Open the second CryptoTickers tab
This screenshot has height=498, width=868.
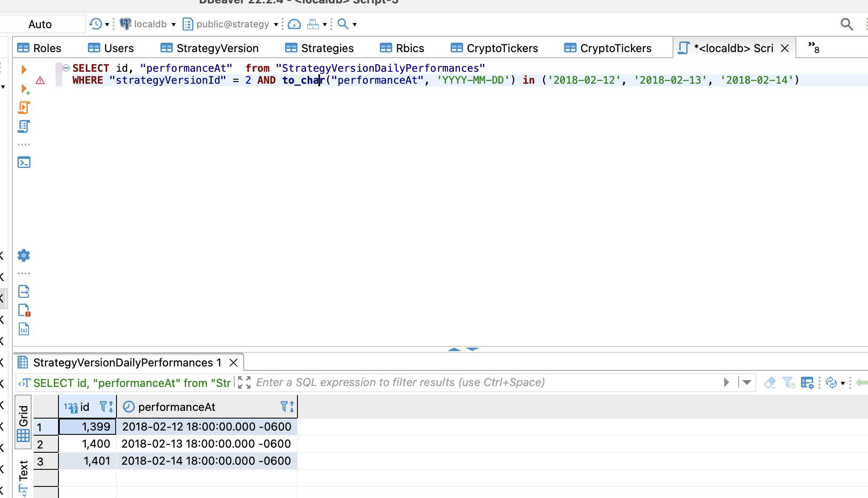tap(608, 48)
